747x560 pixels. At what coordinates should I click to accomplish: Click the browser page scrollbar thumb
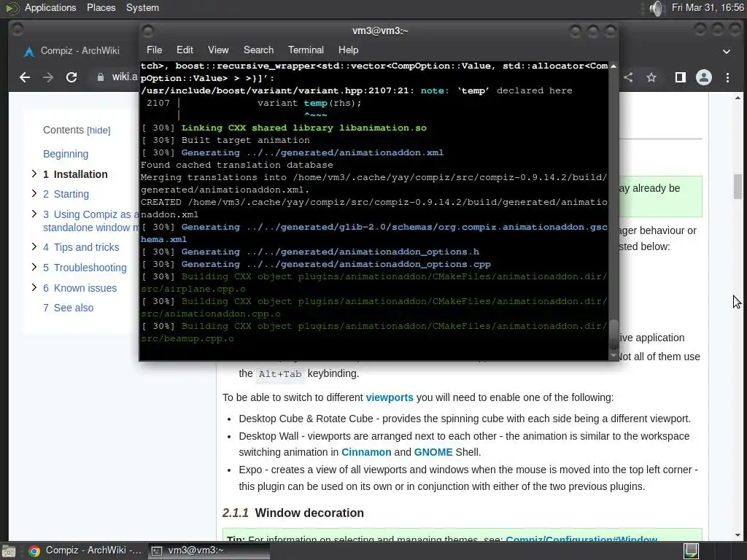pyautogui.click(x=738, y=187)
